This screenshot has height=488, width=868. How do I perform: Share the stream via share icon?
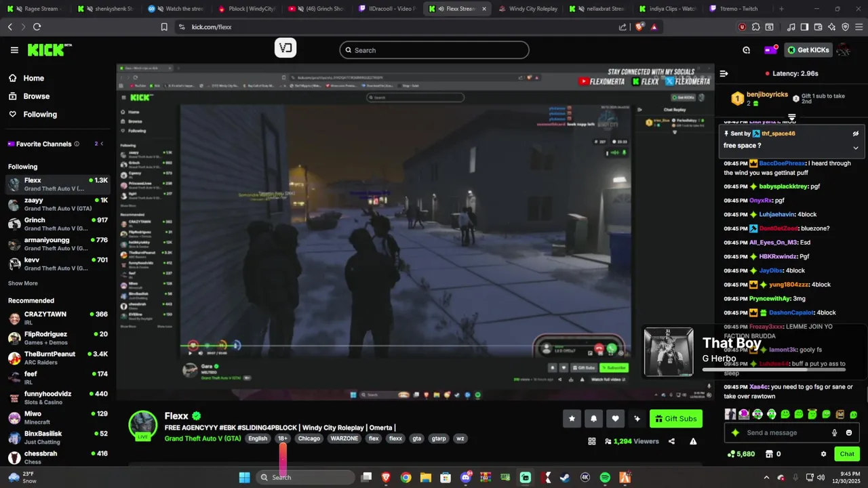(x=671, y=441)
